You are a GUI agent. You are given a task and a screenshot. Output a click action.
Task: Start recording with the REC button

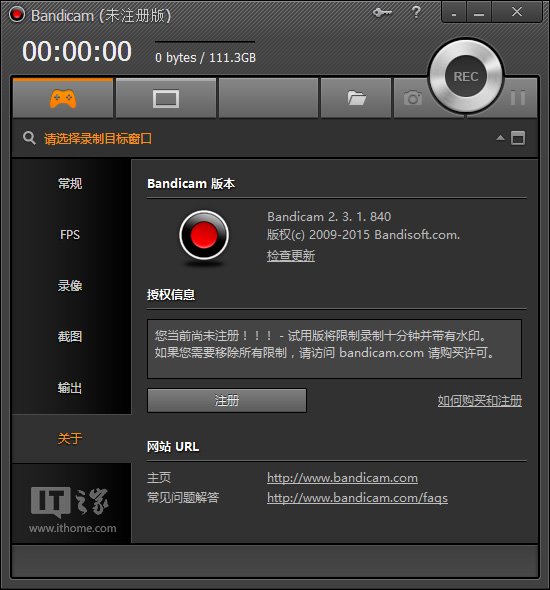point(466,77)
